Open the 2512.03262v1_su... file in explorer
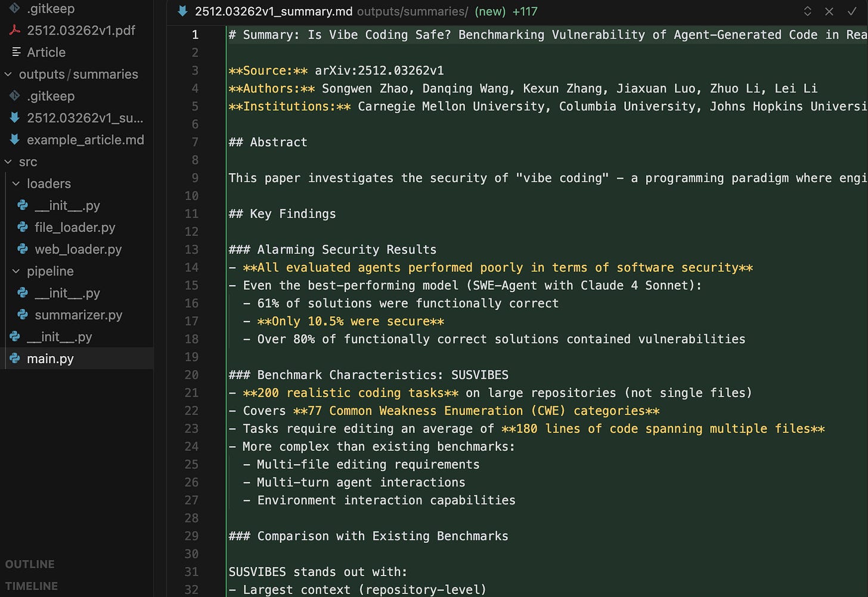868x597 pixels. coord(85,118)
